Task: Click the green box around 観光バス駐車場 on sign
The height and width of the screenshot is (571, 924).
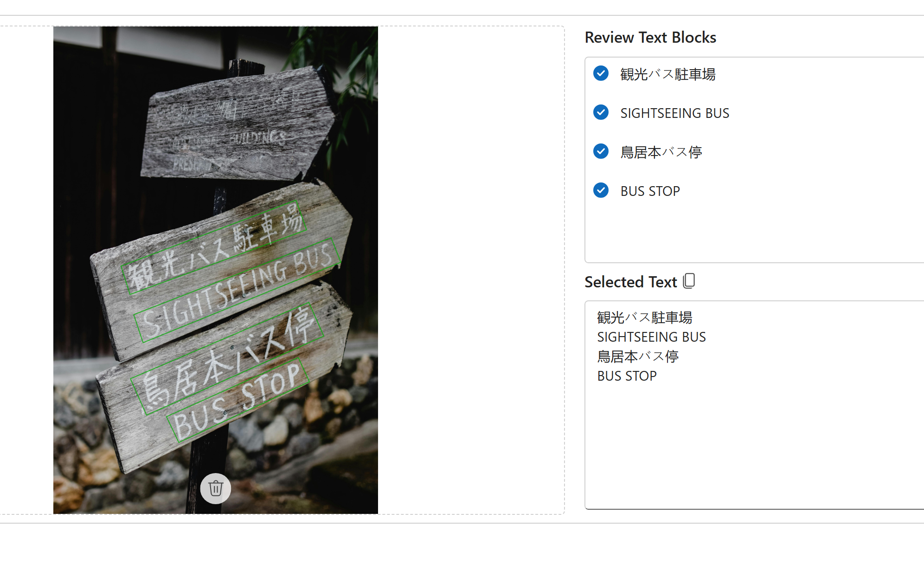Action: [214, 247]
